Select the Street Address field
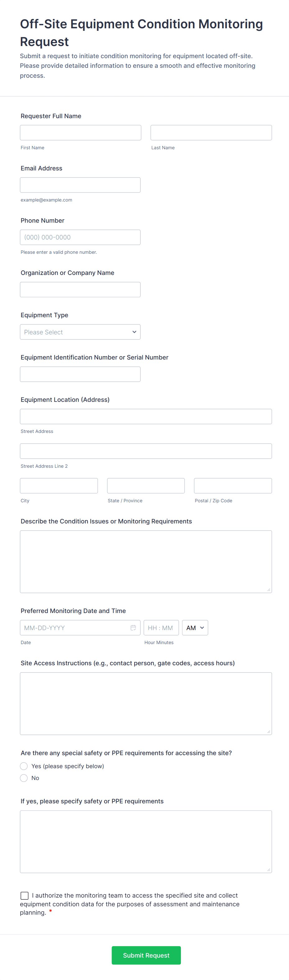The height and width of the screenshot is (980, 289). point(146,416)
